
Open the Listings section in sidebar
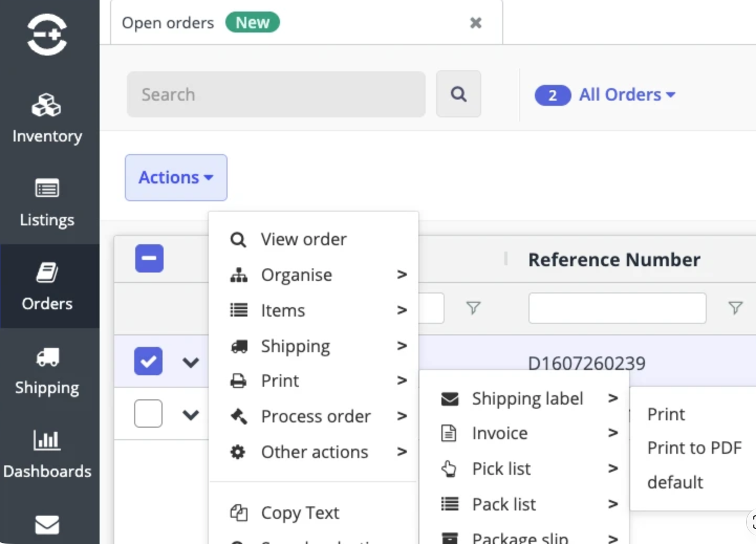pos(47,202)
